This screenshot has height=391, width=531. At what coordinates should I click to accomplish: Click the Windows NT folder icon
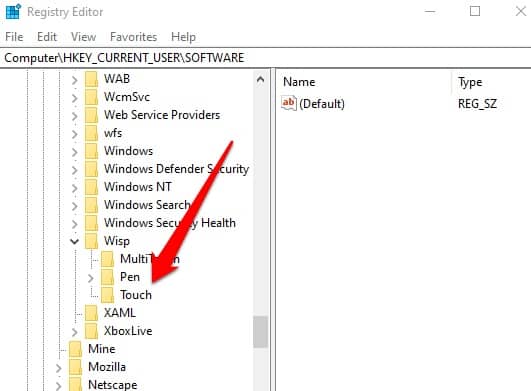tap(91, 187)
